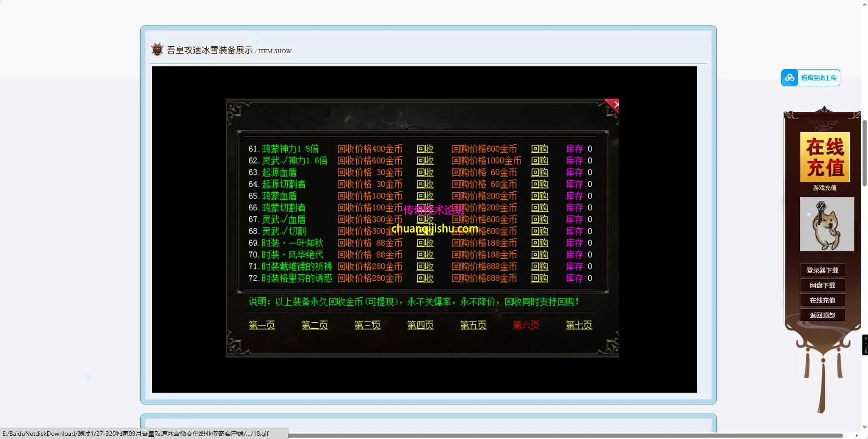Click the 回购 icon for 起源切割者

click(539, 184)
